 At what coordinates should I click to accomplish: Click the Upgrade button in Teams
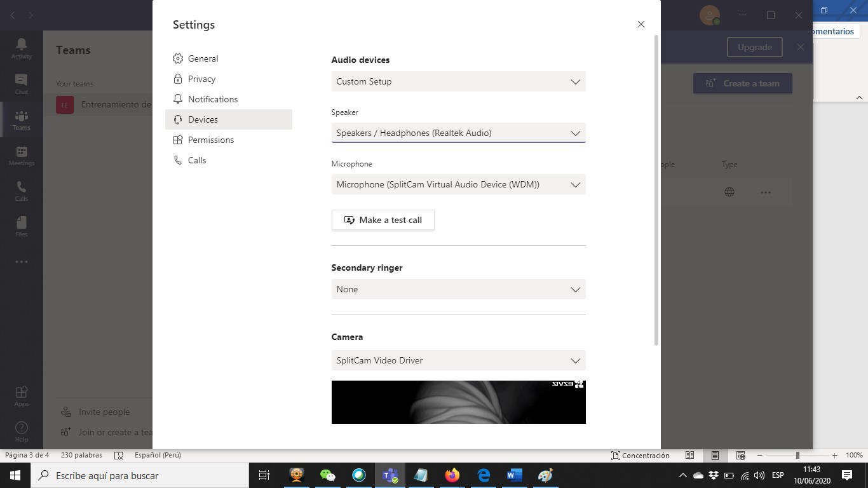pos(755,47)
